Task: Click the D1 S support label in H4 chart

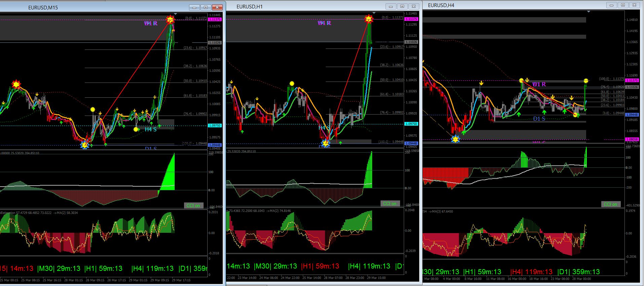Action: (x=539, y=119)
